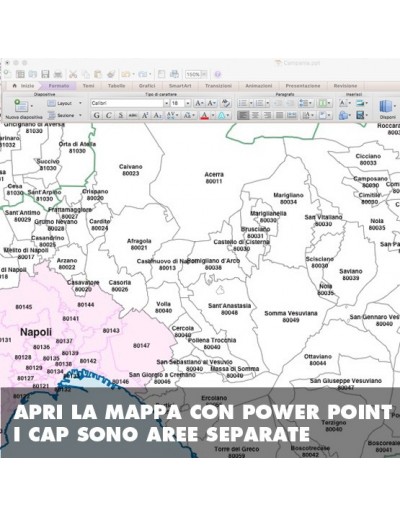The height and width of the screenshot is (517, 400).
Task: Click inside the Calibri font name field
Action: [127, 103]
